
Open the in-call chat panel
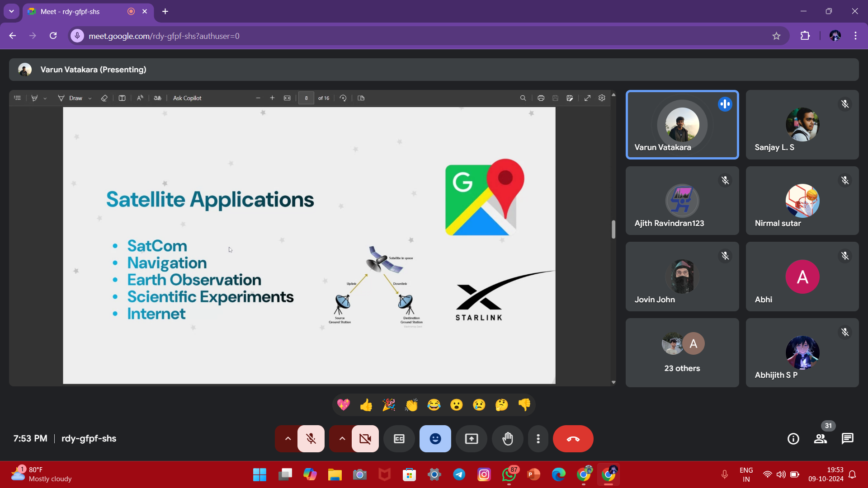click(847, 439)
